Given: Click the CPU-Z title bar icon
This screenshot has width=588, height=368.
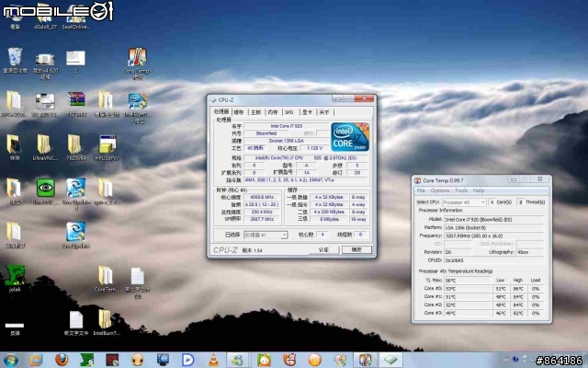Looking at the screenshot, I should tap(213, 100).
